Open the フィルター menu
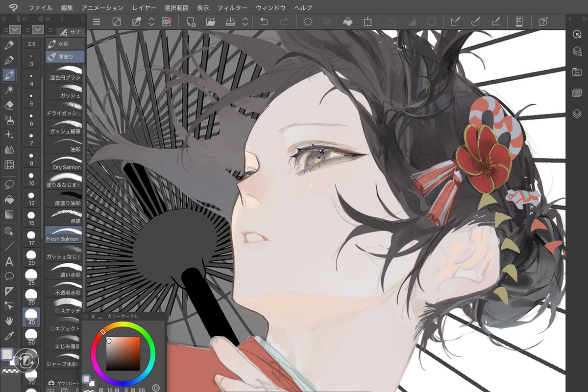Viewport: 588px width, 392px height. 232,8
